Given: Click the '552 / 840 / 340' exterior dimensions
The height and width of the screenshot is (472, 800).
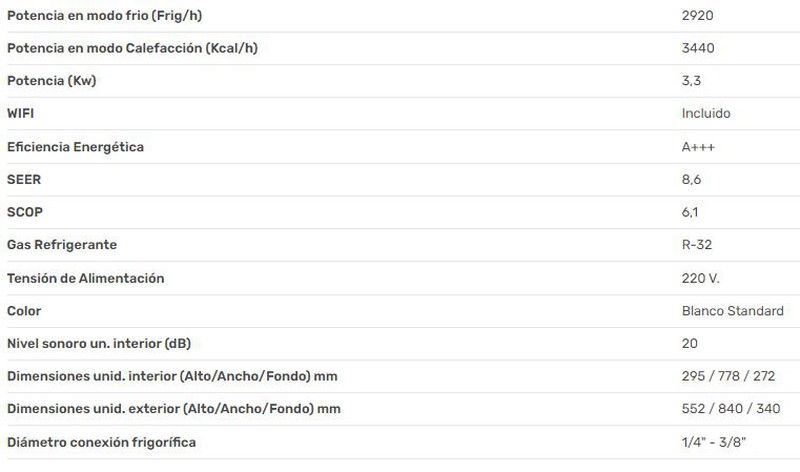Looking at the screenshot, I should [731, 409].
